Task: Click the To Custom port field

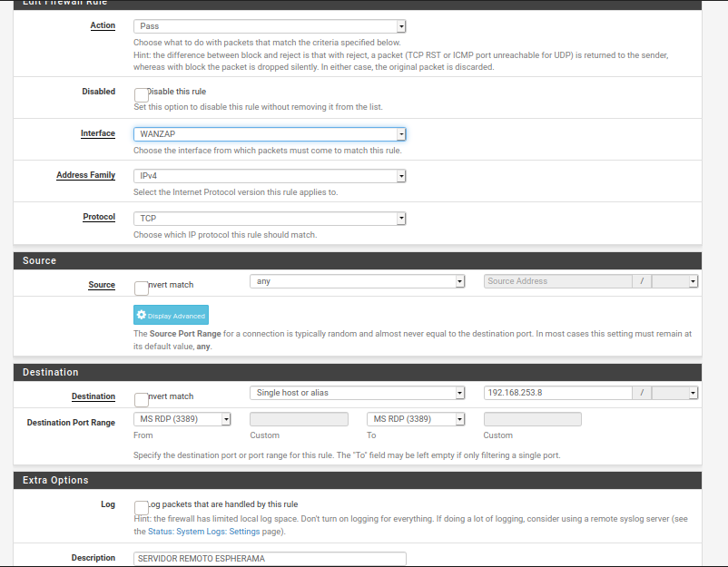Action: [x=533, y=419]
